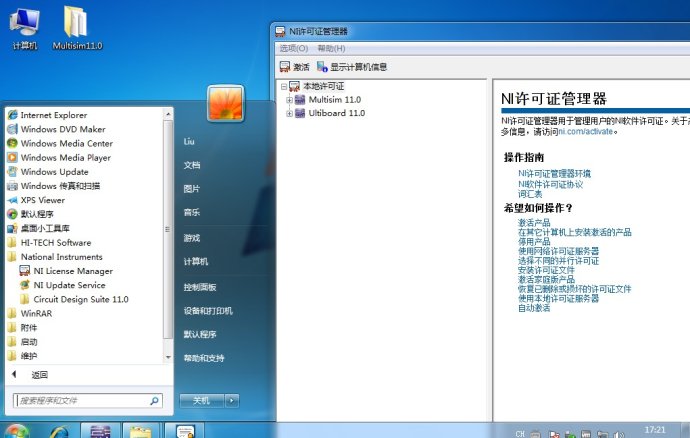Expand the Ultiboard 11.0 tree node
This screenshot has width=690, height=438.
pos(289,114)
